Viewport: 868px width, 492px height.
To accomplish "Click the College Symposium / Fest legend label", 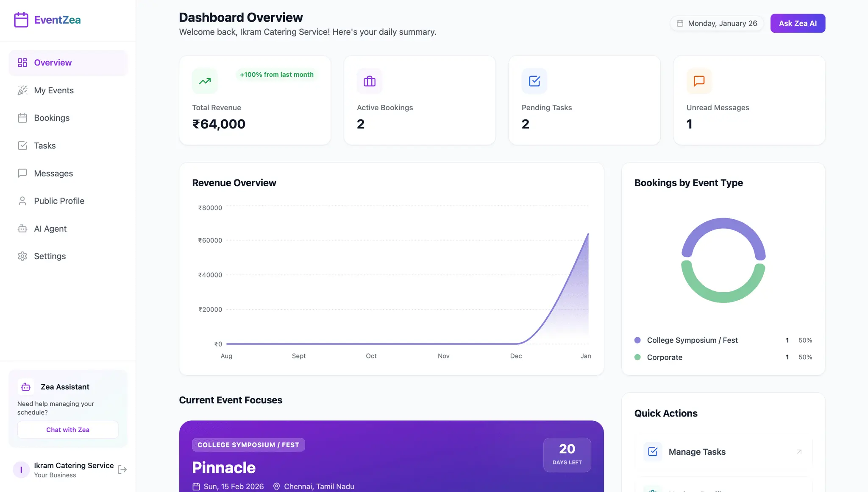I will pos(692,340).
